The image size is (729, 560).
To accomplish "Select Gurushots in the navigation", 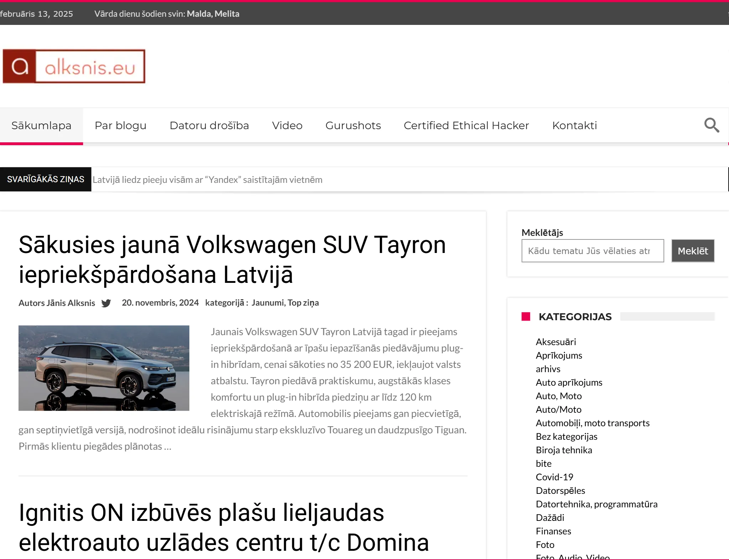I will click(353, 126).
